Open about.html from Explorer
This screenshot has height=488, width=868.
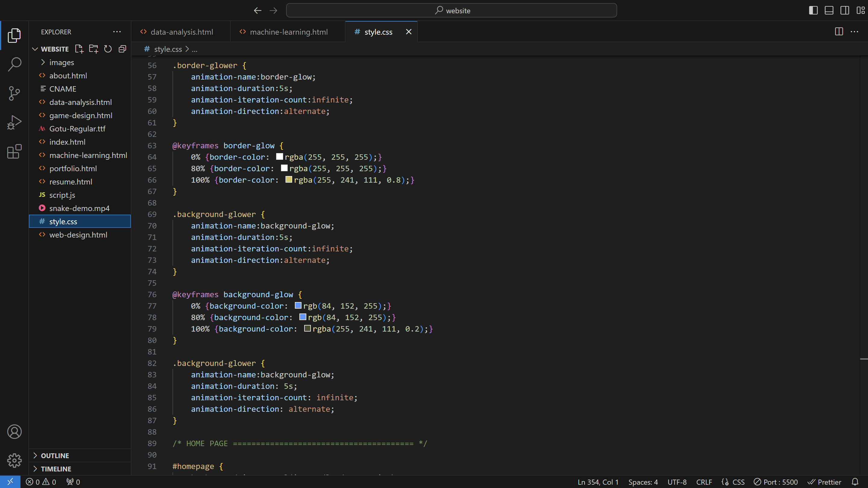(80, 75)
